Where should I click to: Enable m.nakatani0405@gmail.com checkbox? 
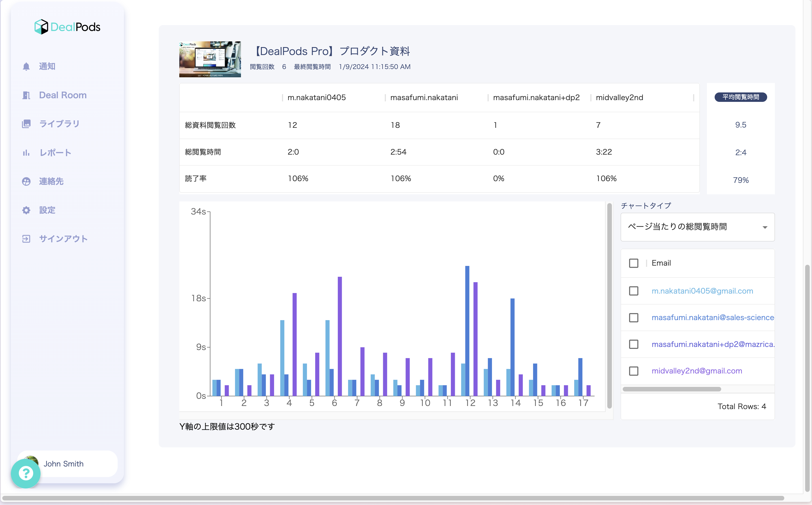tap(634, 290)
